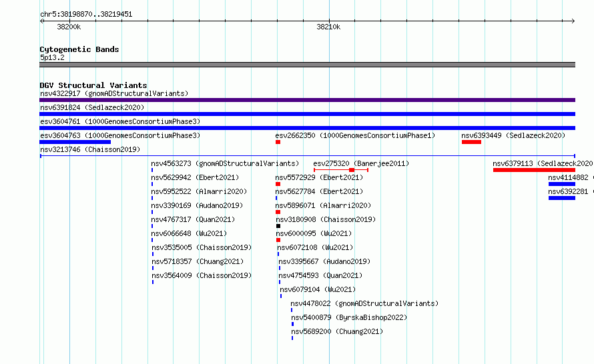Open nsv3564009 (Chaisson2019) label

click(202, 275)
